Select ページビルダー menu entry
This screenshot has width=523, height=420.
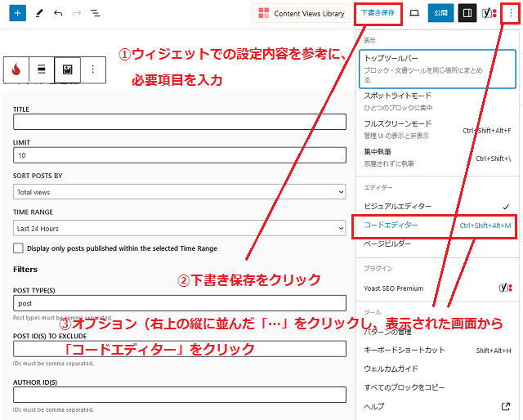[x=437, y=244]
